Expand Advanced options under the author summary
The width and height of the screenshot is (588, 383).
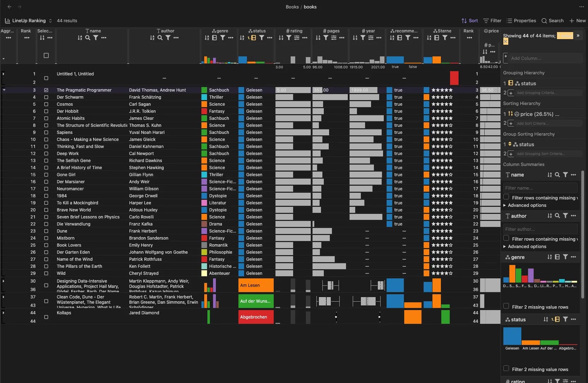pyautogui.click(x=525, y=247)
